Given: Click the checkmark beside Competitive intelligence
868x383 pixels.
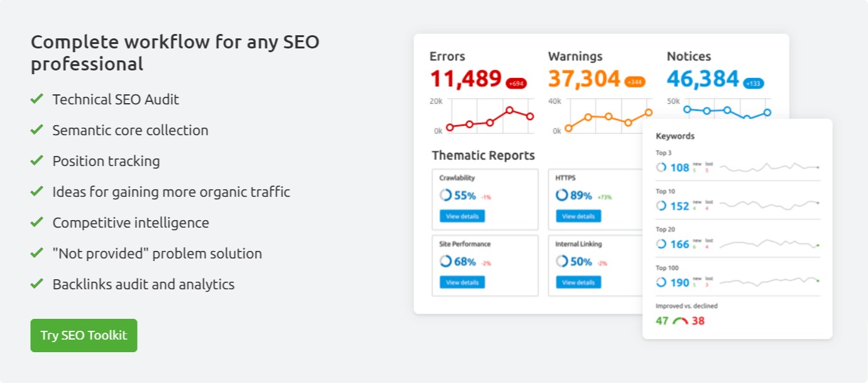Looking at the screenshot, I should (x=36, y=222).
